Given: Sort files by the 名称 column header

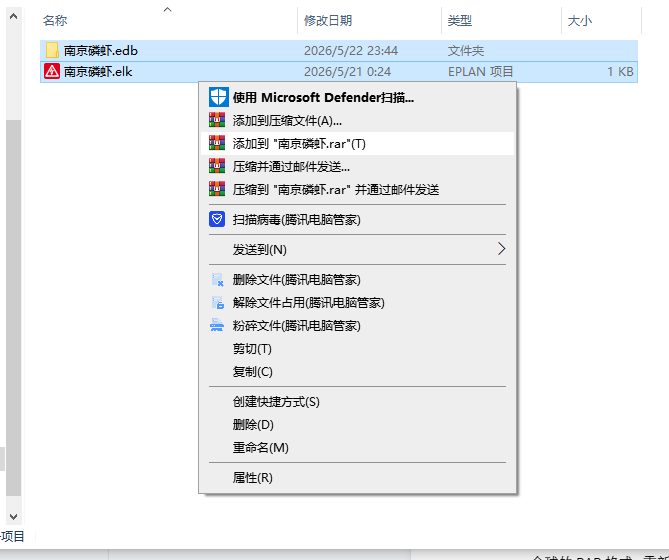Looking at the screenshot, I should tap(55, 20).
